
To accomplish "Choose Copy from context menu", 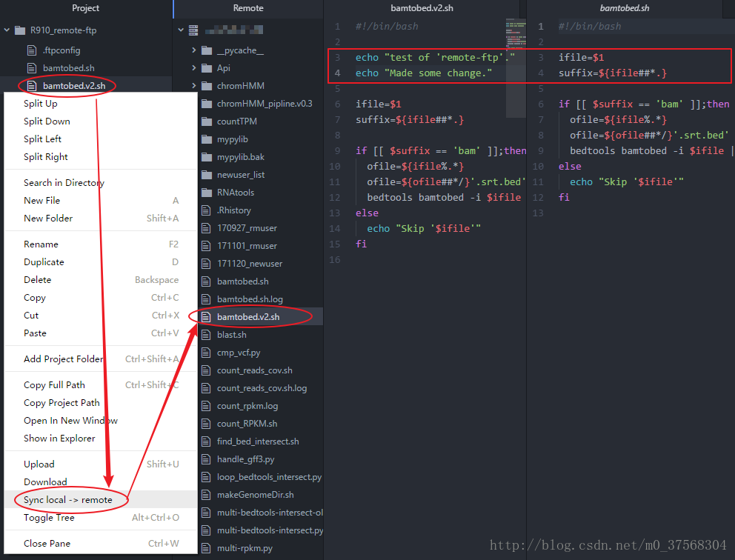I will point(101,298).
